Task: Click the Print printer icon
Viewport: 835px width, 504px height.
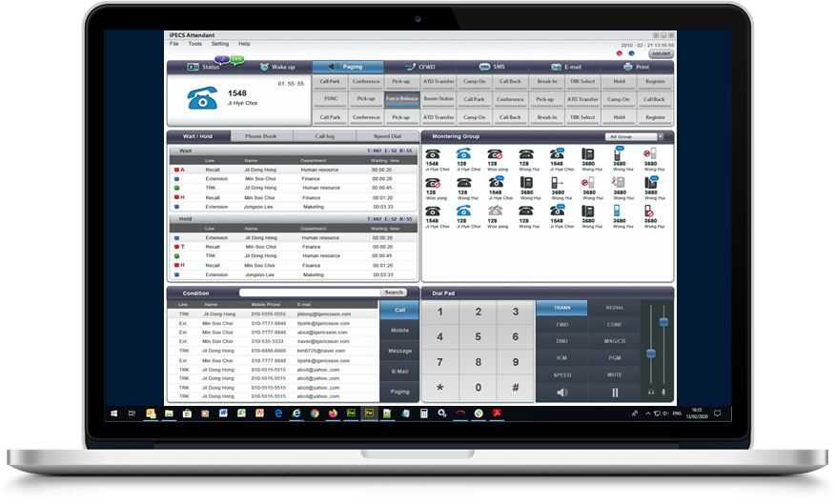Action: pos(628,67)
